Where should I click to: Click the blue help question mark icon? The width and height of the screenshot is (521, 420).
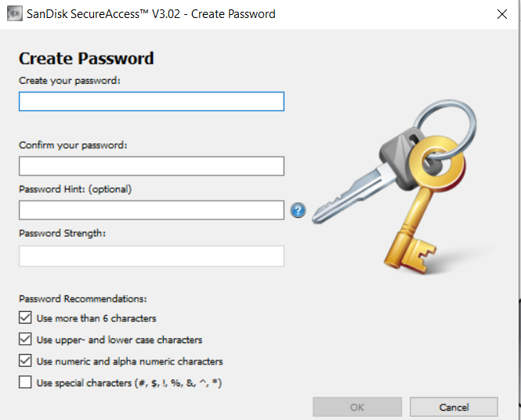point(298,210)
